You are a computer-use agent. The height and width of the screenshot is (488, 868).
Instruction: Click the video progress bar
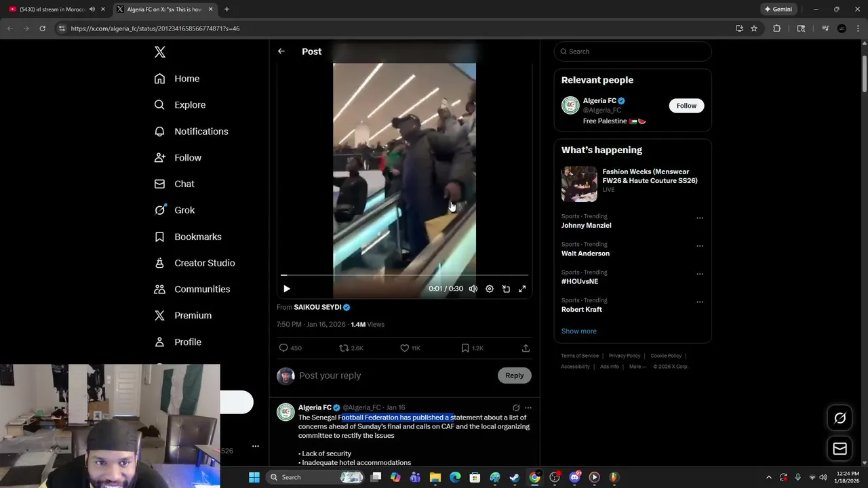[x=404, y=275]
